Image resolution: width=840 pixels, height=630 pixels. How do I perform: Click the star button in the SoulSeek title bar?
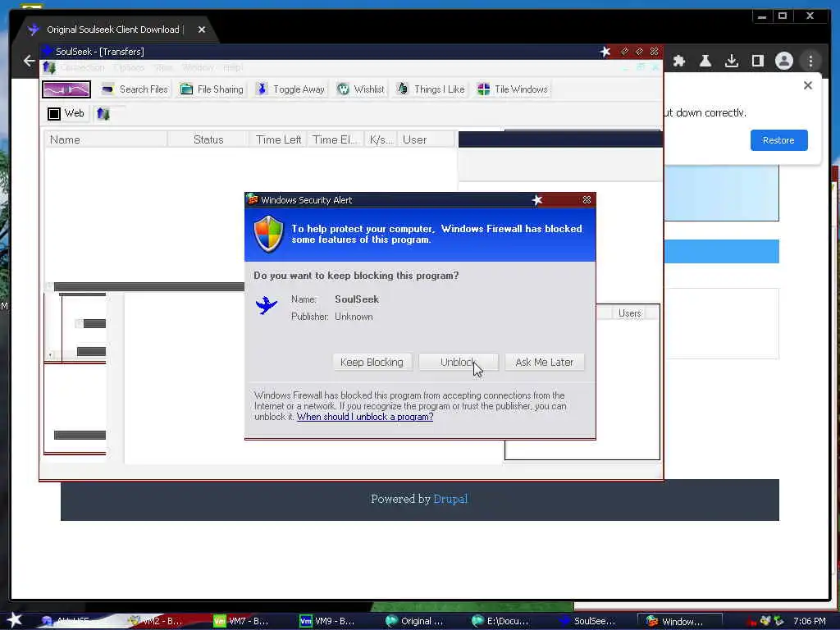click(x=605, y=52)
